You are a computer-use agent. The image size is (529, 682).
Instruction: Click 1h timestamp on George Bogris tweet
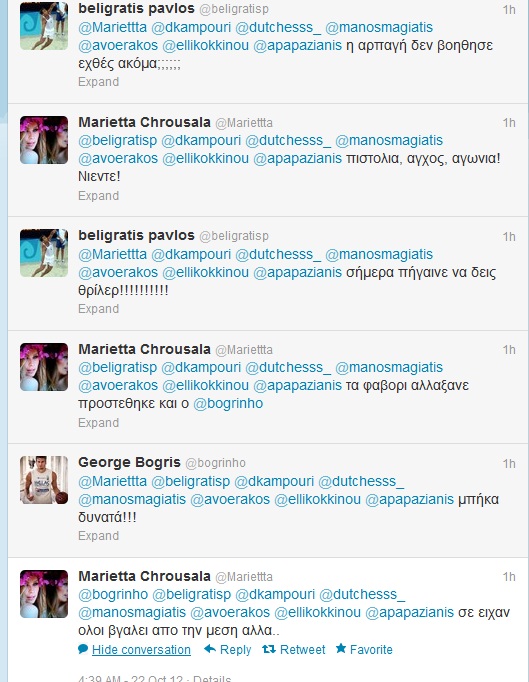coord(509,464)
